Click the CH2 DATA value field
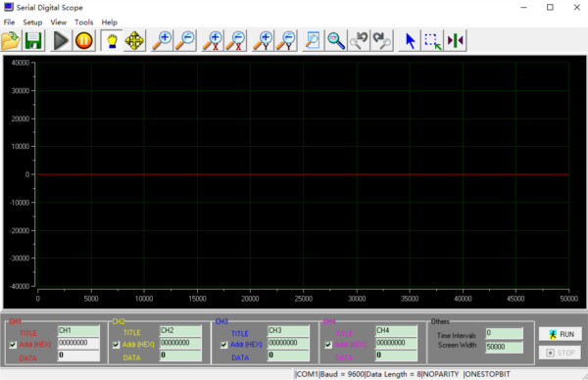 [x=180, y=356]
